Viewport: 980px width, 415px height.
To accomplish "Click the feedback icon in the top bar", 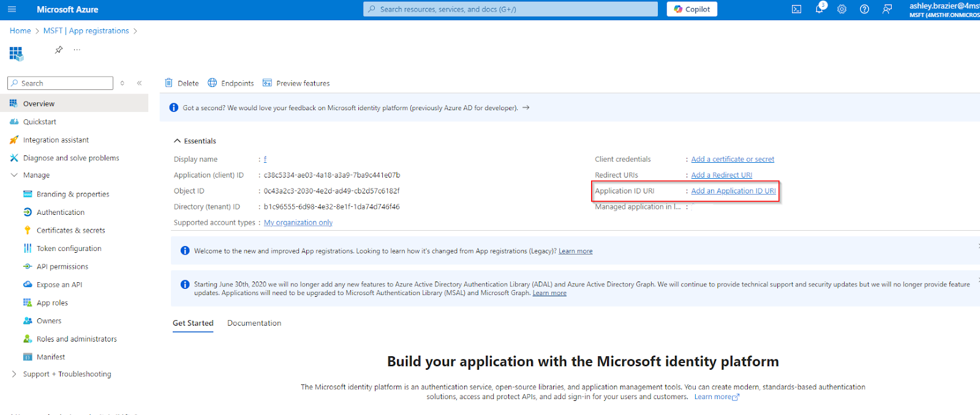I will (x=887, y=9).
